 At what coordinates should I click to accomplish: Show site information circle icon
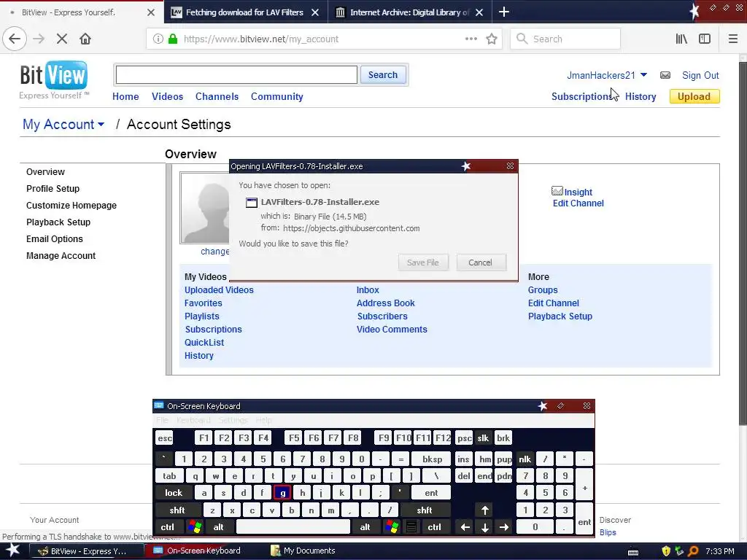pos(158,39)
